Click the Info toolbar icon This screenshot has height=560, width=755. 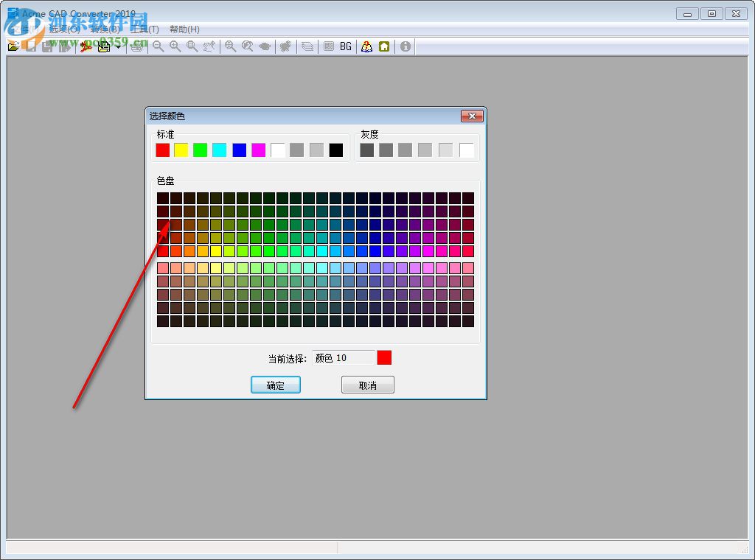405,46
